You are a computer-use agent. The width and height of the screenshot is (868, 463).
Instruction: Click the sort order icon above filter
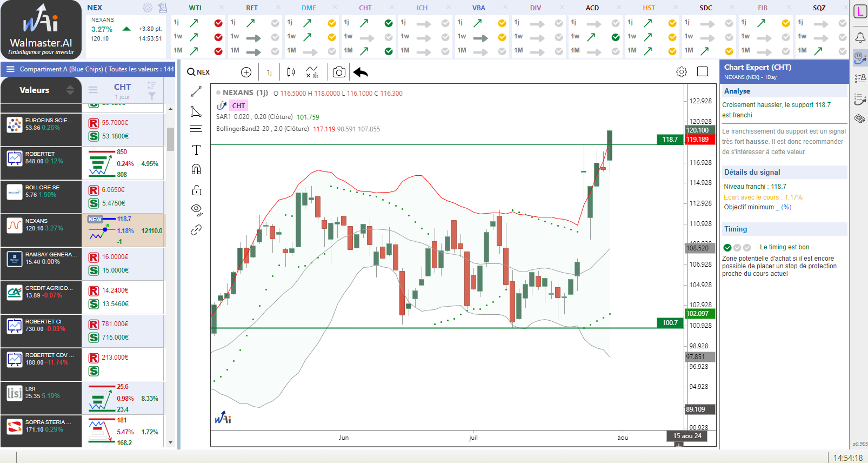pos(151,85)
